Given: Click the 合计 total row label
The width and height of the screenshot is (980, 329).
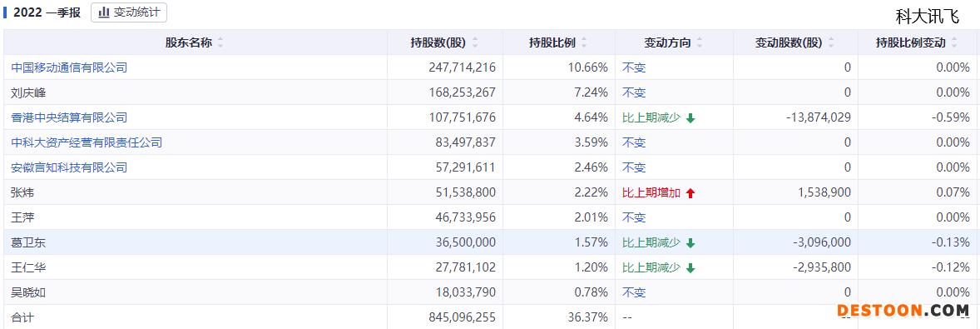Looking at the screenshot, I should [23, 317].
